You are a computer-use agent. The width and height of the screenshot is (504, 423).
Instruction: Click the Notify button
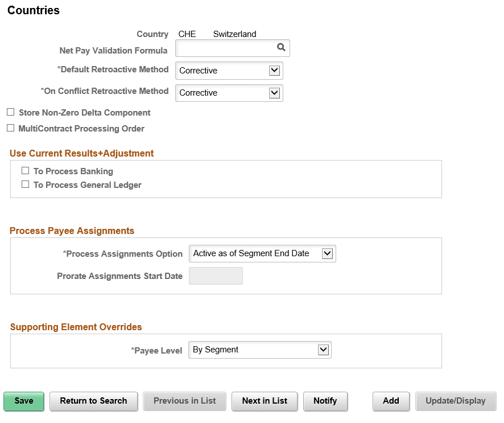(325, 401)
